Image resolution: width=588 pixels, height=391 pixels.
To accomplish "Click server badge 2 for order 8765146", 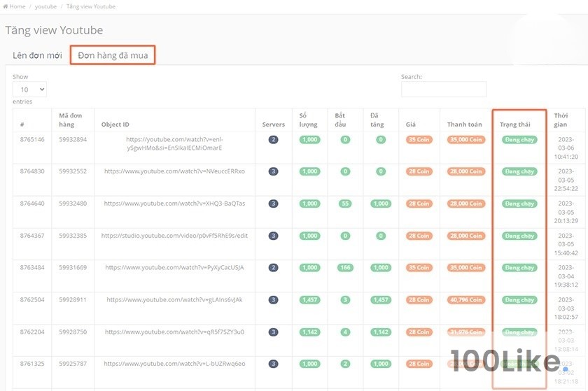I will (274, 140).
